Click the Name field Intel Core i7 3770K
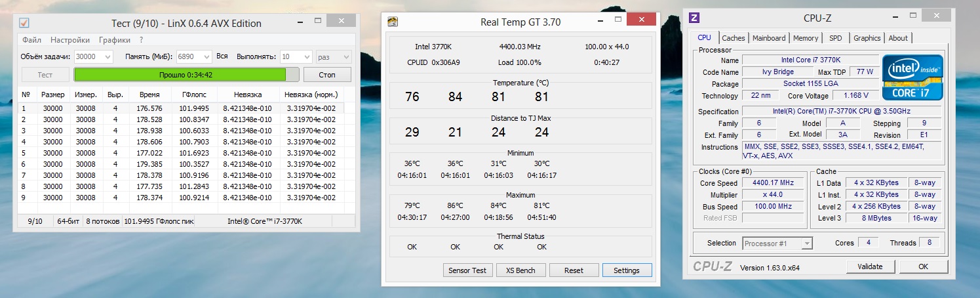The image size is (980, 298). tap(810, 60)
